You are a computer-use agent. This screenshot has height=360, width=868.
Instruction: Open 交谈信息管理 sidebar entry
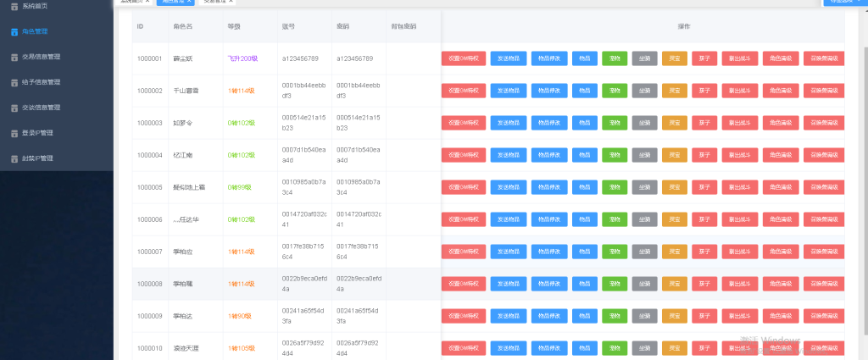[x=41, y=108]
